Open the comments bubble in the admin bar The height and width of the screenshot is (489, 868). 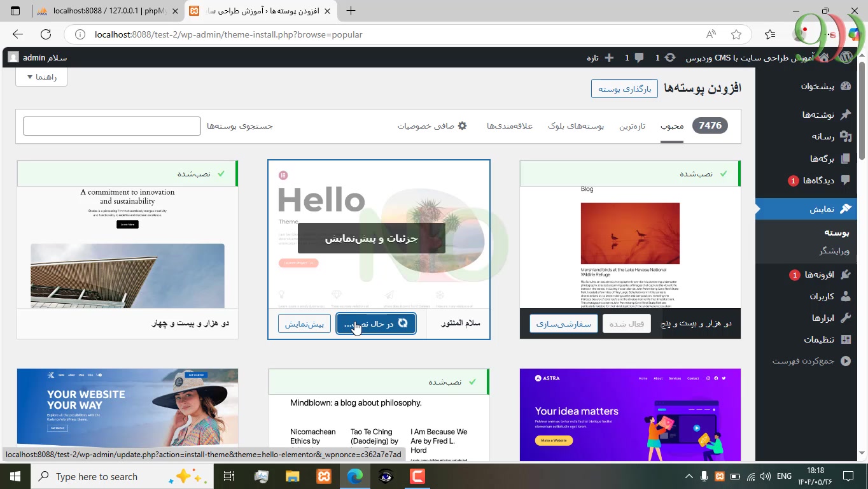(639, 57)
